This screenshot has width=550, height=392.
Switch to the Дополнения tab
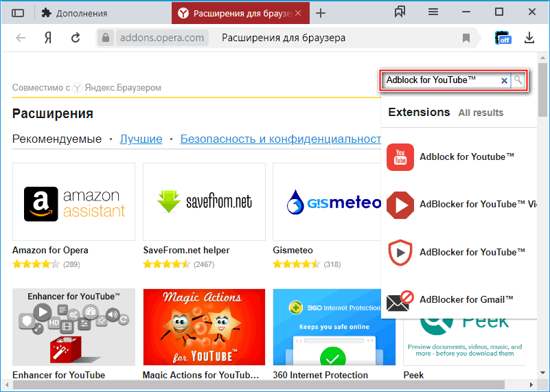pyautogui.click(x=81, y=13)
